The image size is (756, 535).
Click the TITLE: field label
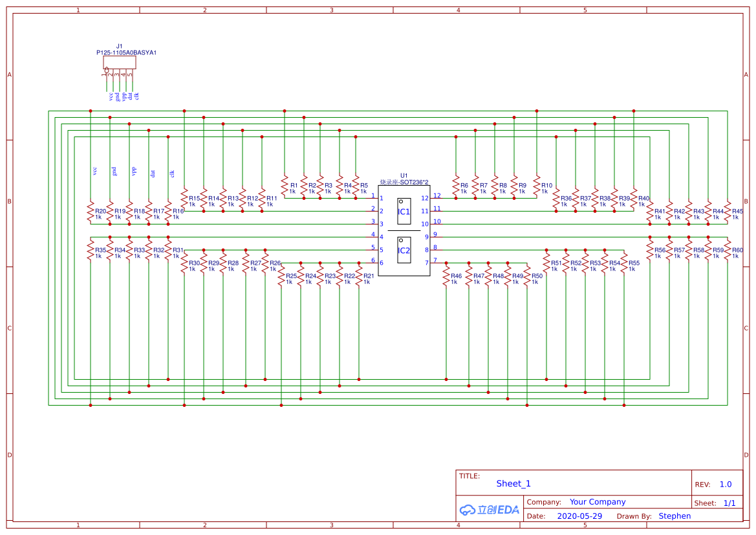[x=469, y=476]
